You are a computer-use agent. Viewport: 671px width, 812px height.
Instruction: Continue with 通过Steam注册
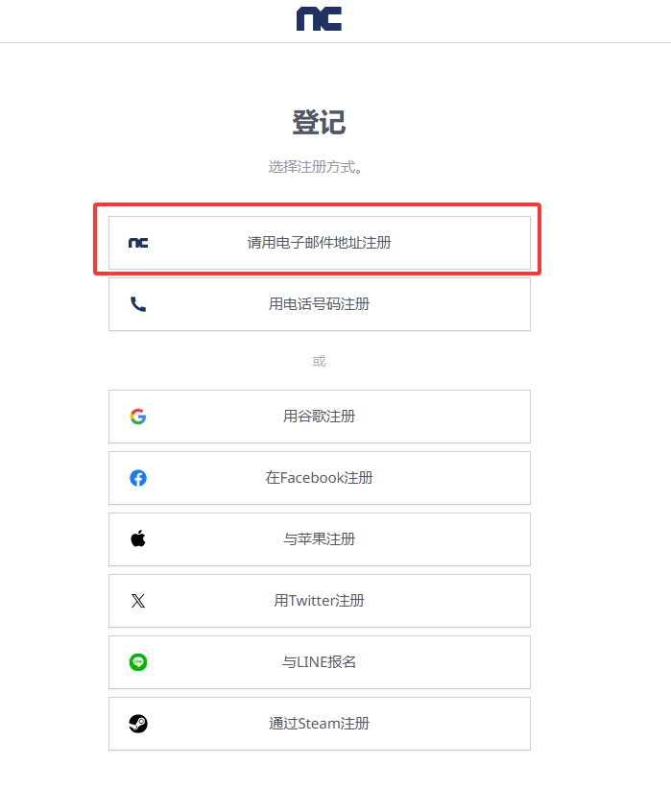tap(320, 724)
